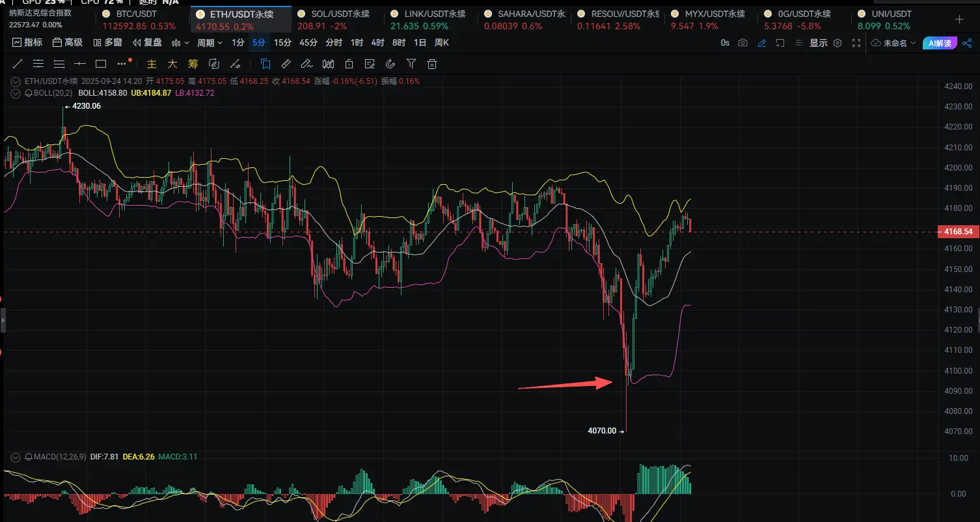This screenshot has width=980, height=522.
Task: Select the 分时 timeframe
Action: (334, 43)
